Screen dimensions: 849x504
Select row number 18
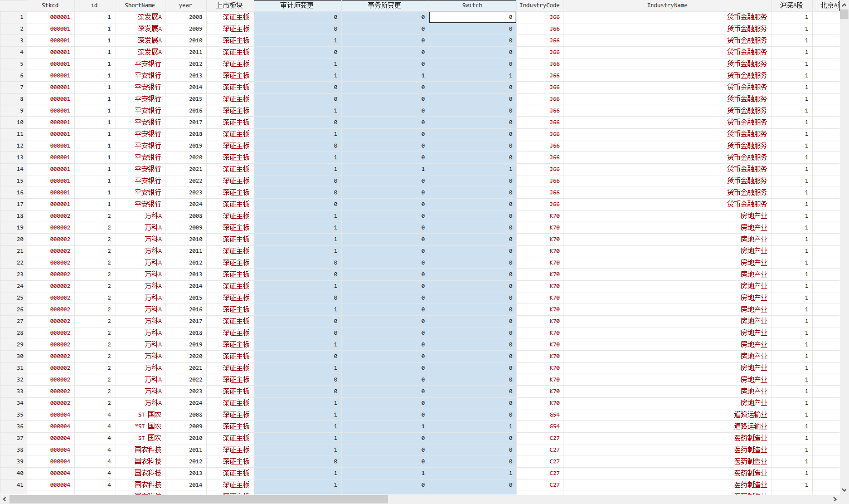13,216
